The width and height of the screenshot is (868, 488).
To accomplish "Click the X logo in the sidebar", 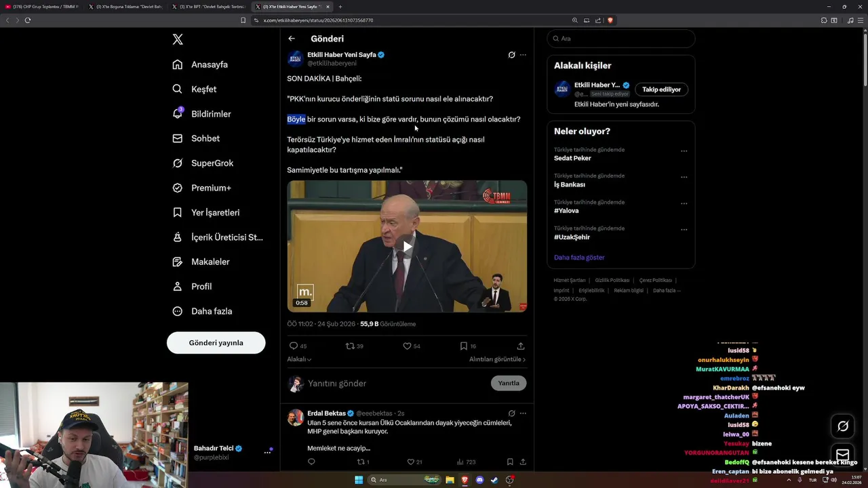I will click(x=178, y=39).
